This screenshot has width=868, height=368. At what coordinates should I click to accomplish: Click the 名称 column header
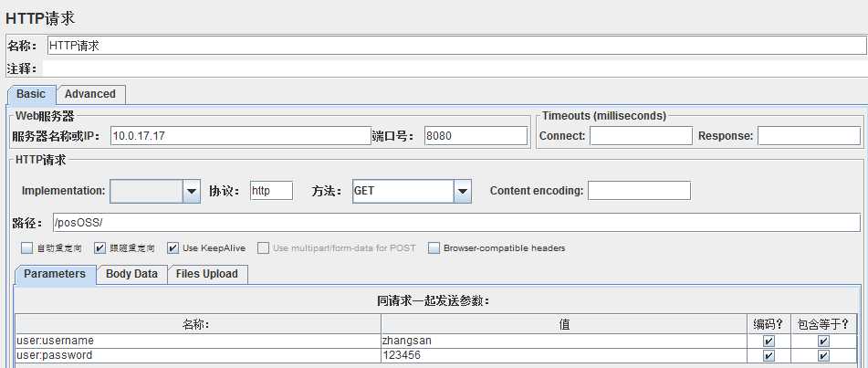point(198,324)
